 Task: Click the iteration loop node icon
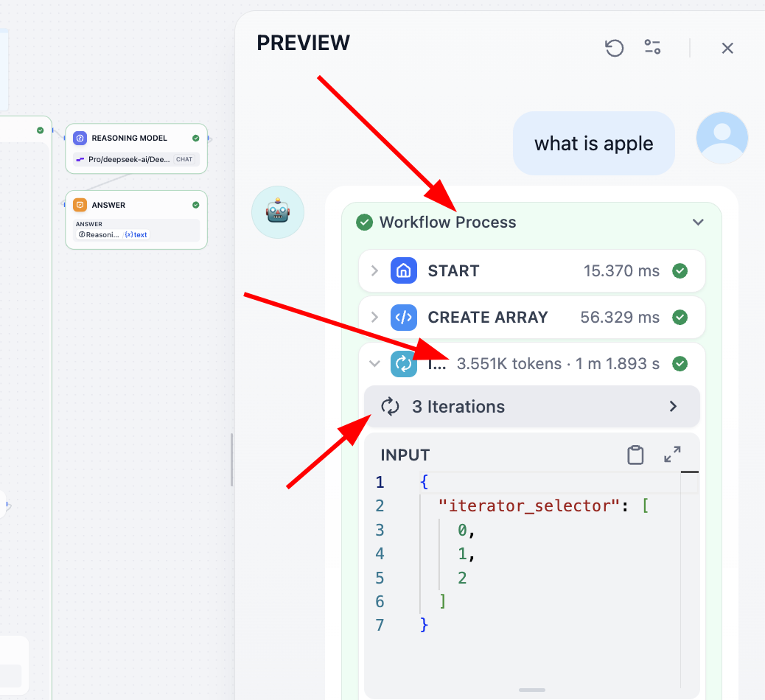(404, 363)
